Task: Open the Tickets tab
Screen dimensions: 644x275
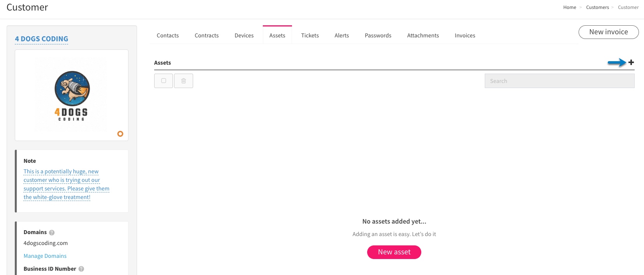Action: tap(310, 35)
